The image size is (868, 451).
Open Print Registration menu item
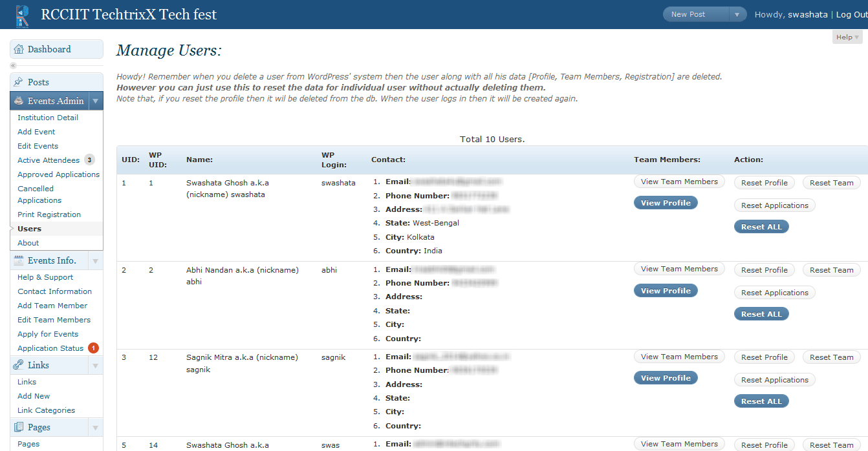click(49, 215)
